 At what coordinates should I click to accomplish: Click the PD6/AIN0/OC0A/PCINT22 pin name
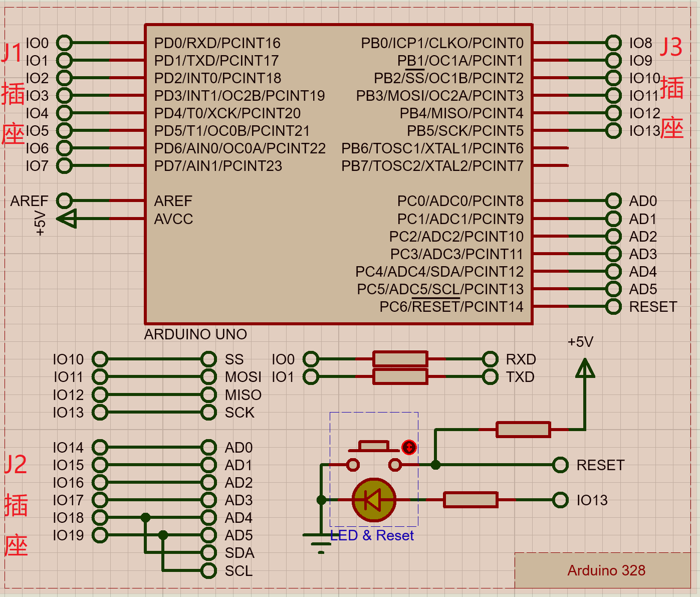pos(240,148)
